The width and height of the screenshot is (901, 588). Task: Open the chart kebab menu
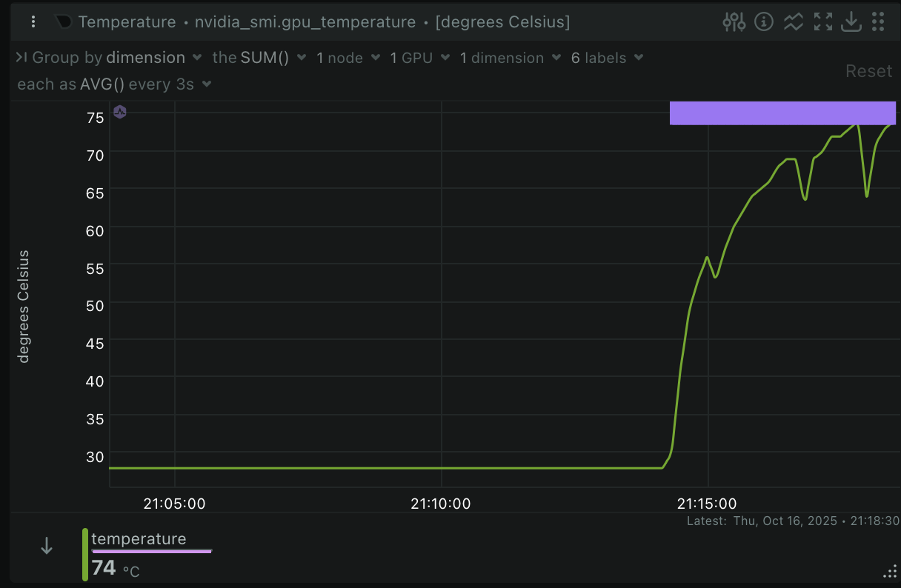point(33,22)
